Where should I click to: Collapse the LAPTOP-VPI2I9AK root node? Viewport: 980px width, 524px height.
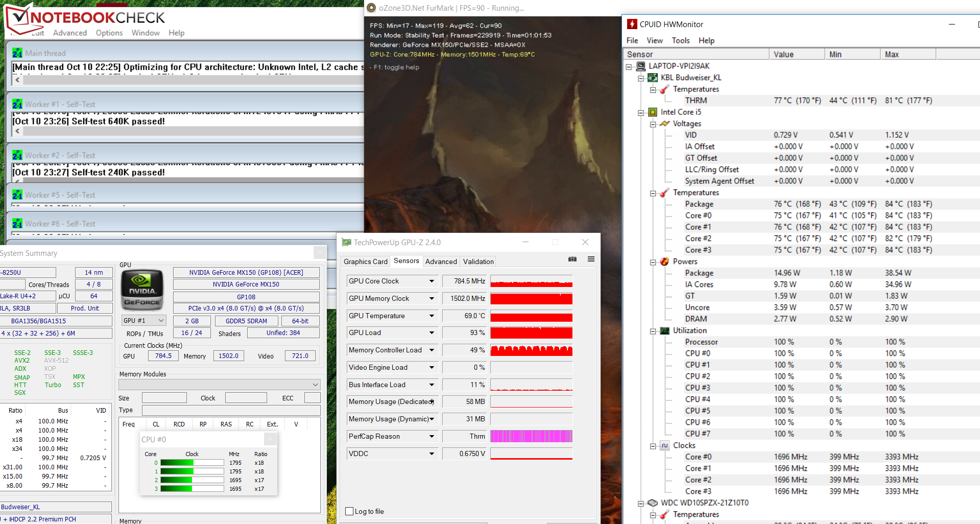629,66
